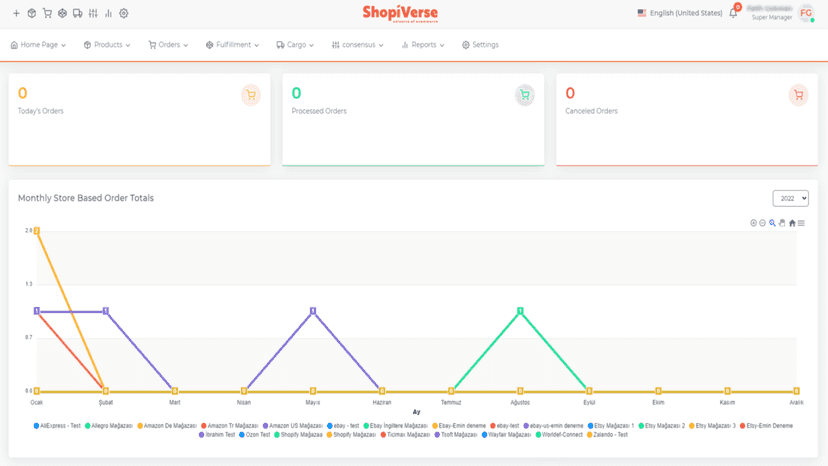Click the Şubat label on the month axis
This screenshot has width=828, height=466.
point(106,403)
